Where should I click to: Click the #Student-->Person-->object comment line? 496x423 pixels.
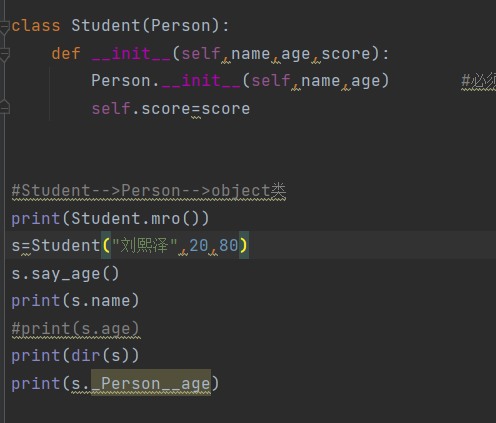click(x=149, y=191)
